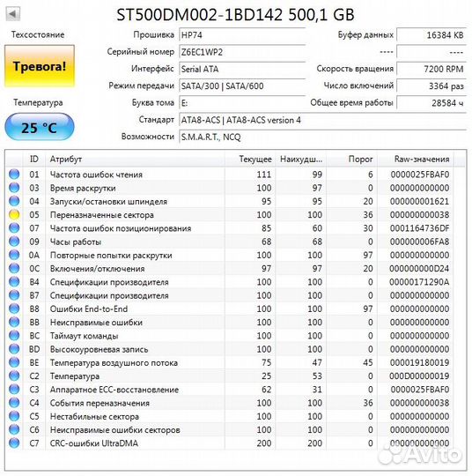Select the Температура воздушного потока attribute text
The image size is (472, 476).
point(114,363)
